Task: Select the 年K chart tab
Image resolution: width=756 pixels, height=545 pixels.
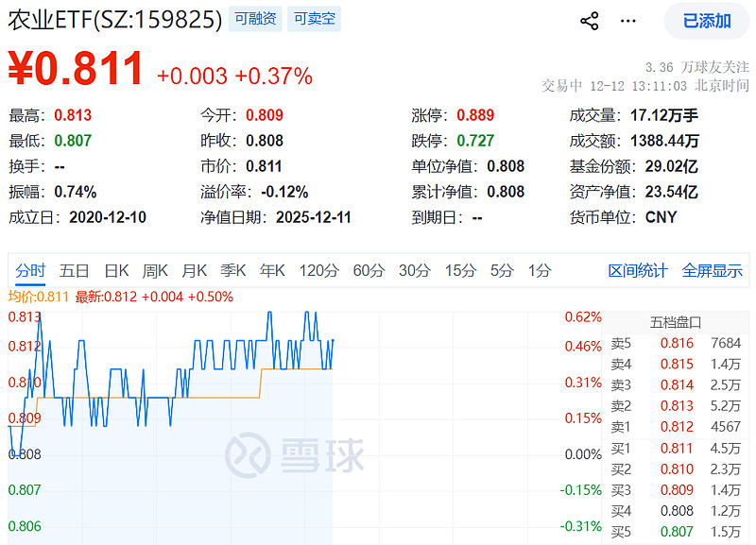Action: 272,270
